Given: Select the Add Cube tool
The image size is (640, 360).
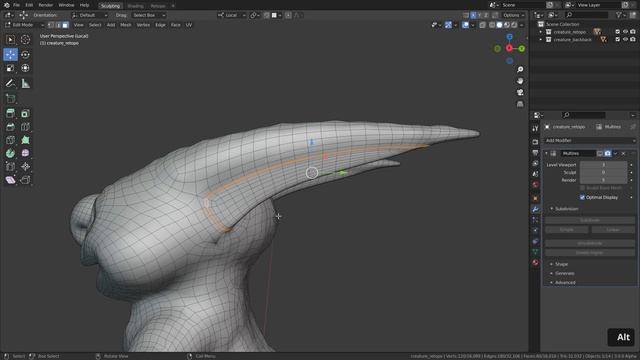Looking at the screenshot, I should (10, 99).
